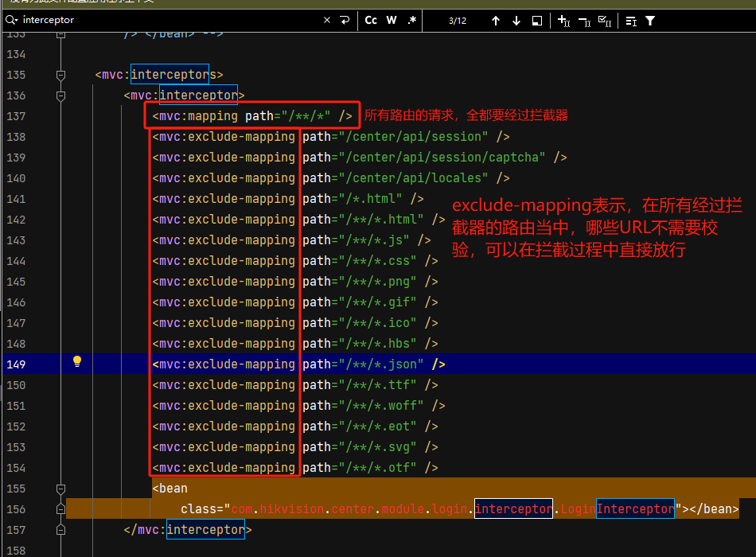This screenshot has height=557, width=756.
Task: Go to next occurrence with down arrow
Action: click(516, 21)
